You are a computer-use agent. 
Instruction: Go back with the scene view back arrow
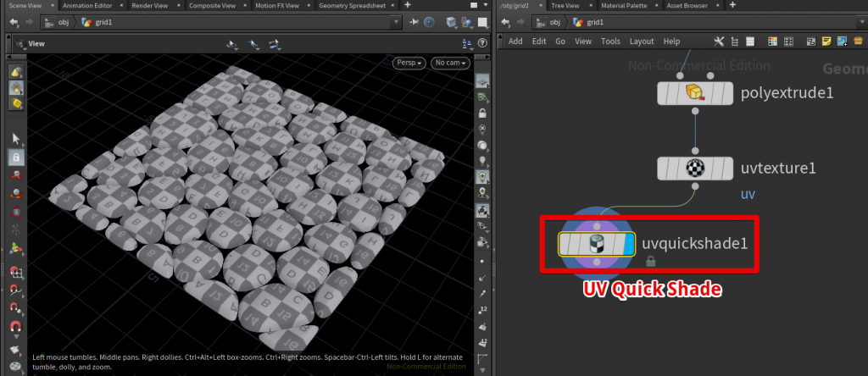tap(14, 22)
